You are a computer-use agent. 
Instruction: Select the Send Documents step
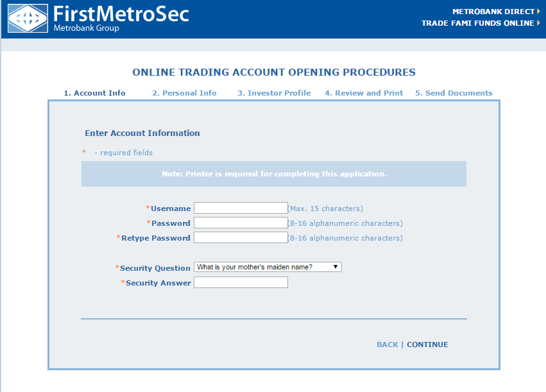click(454, 92)
